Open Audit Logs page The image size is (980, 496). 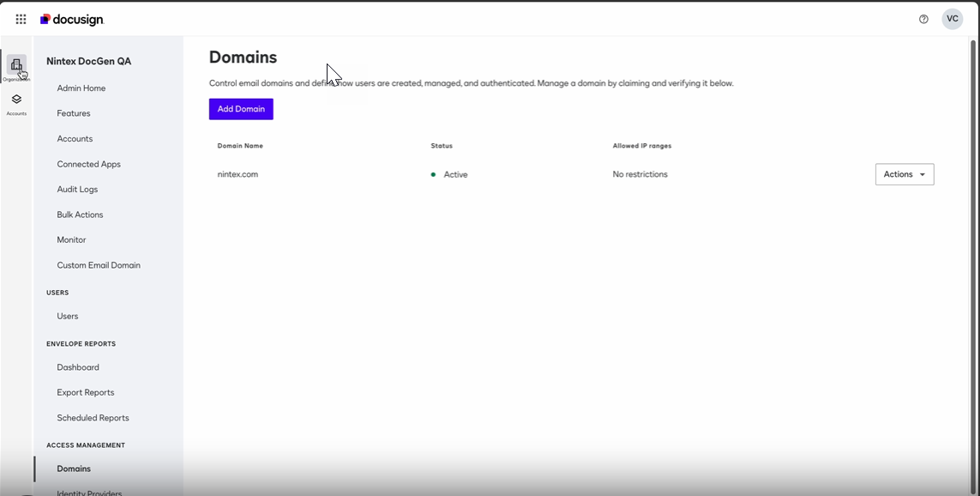(77, 190)
